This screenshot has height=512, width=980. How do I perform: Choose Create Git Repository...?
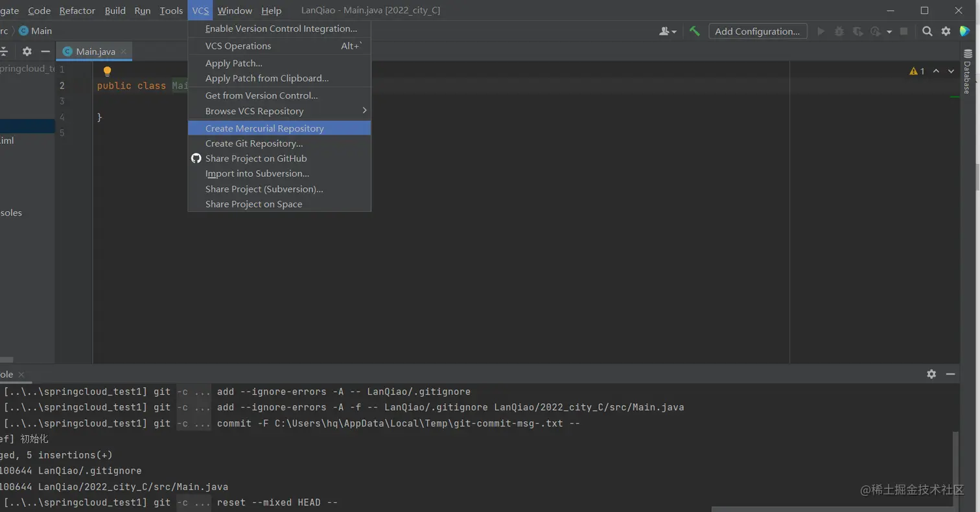[279, 143]
